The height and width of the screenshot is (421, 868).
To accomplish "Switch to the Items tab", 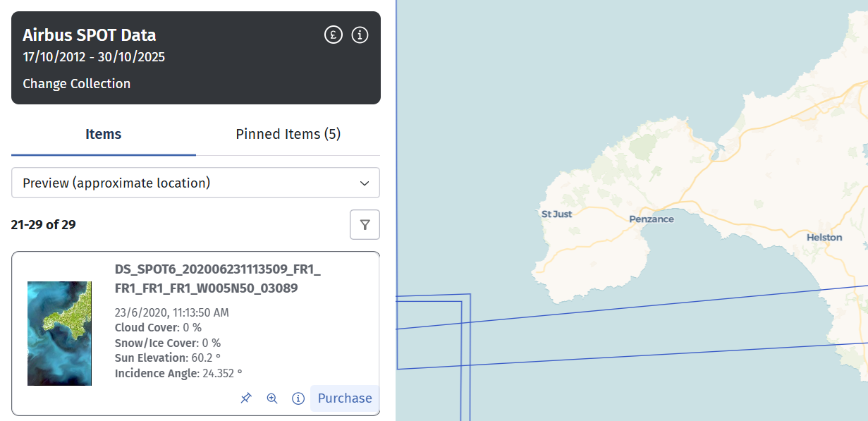I will 104,134.
